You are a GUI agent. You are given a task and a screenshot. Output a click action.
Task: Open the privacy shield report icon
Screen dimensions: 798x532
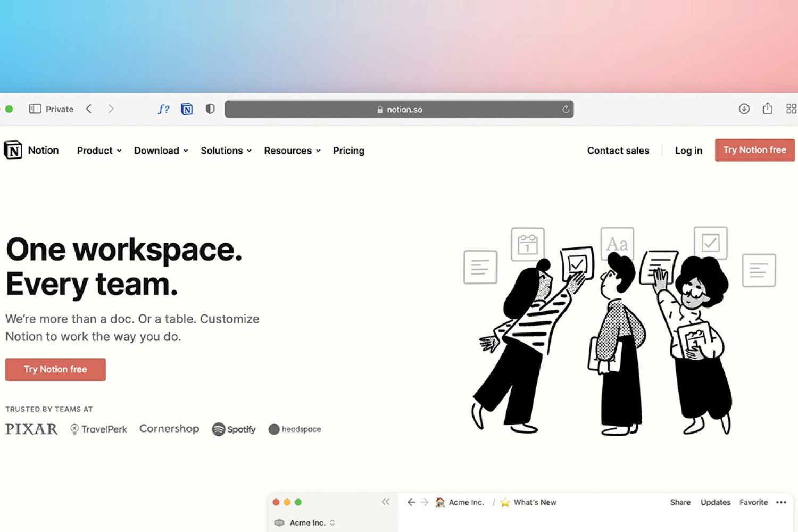210,109
